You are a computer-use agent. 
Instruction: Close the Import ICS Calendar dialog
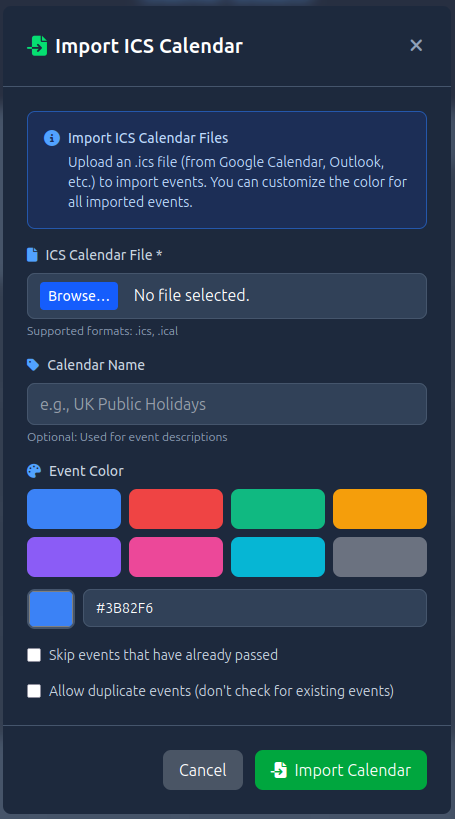(x=416, y=45)
